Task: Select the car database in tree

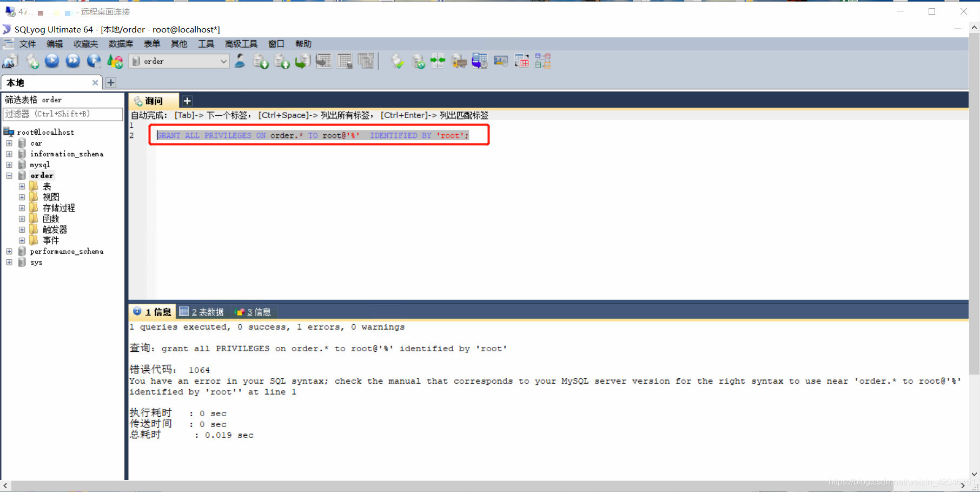Action: point(36,143)
